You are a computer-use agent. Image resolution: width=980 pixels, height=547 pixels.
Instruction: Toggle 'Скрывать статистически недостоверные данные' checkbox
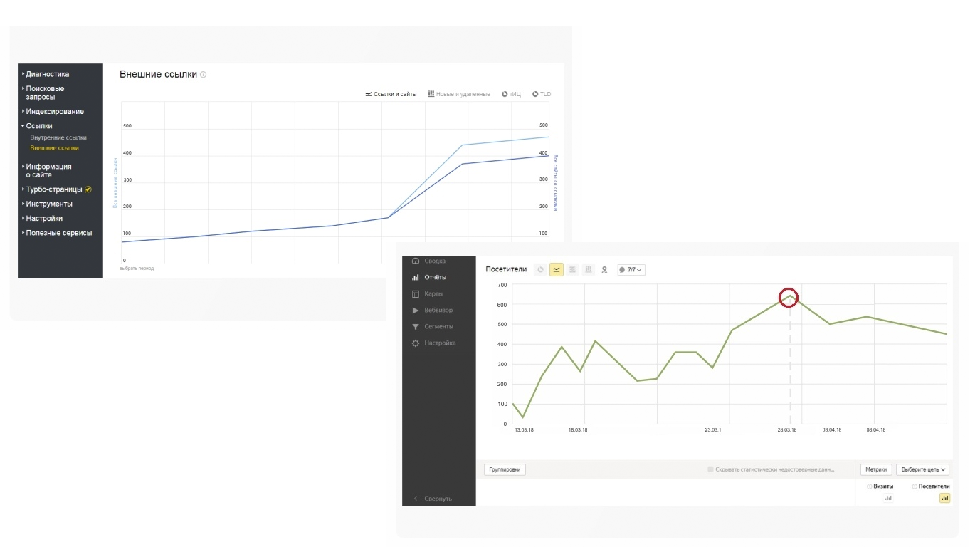coord(710,469)
